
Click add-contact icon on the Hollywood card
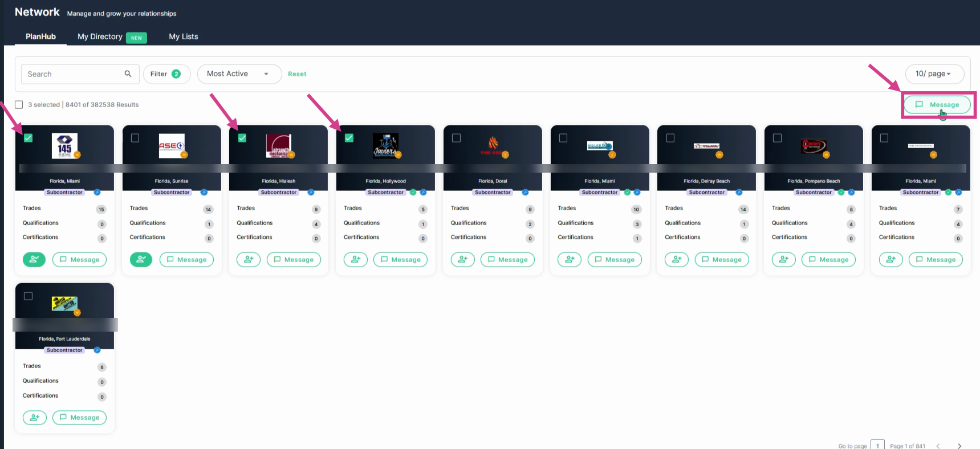(356, 260)
